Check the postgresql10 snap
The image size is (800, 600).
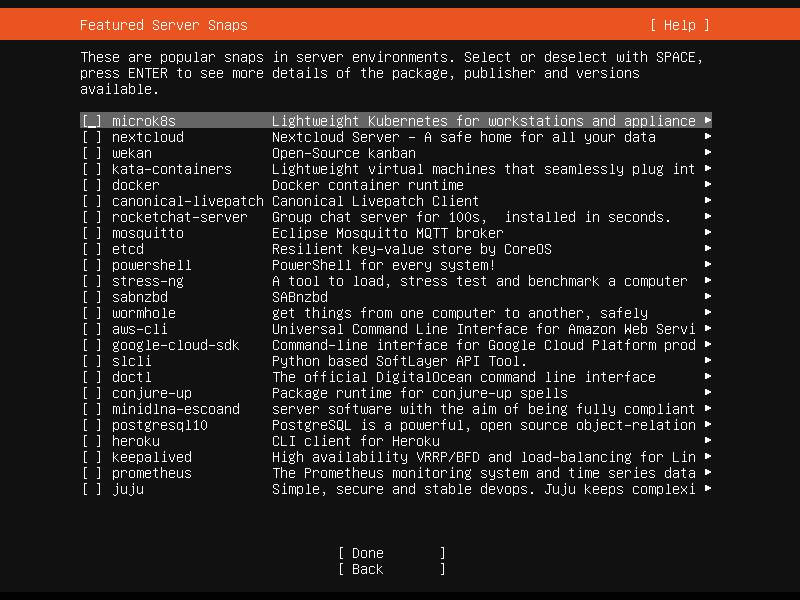(x=92, y=425)
